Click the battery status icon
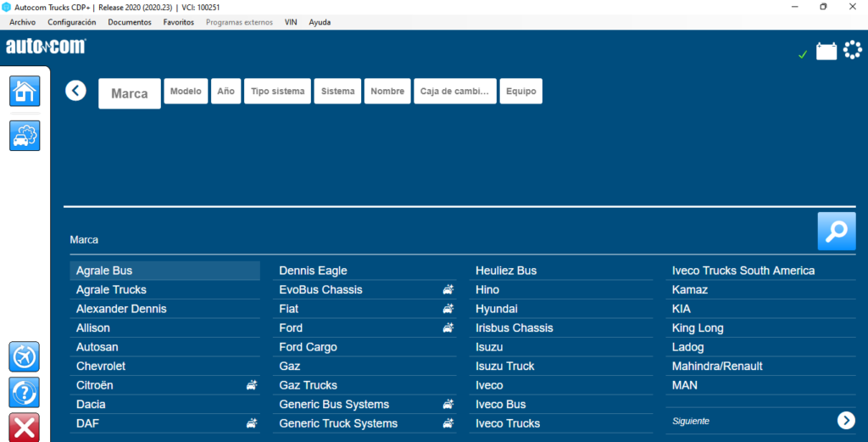 coord(826,51)
